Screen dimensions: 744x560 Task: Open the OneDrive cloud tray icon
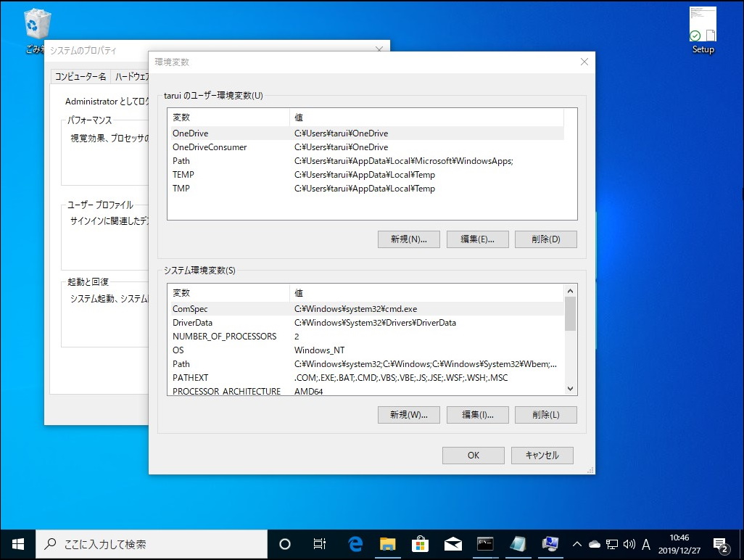click(595, 544)
